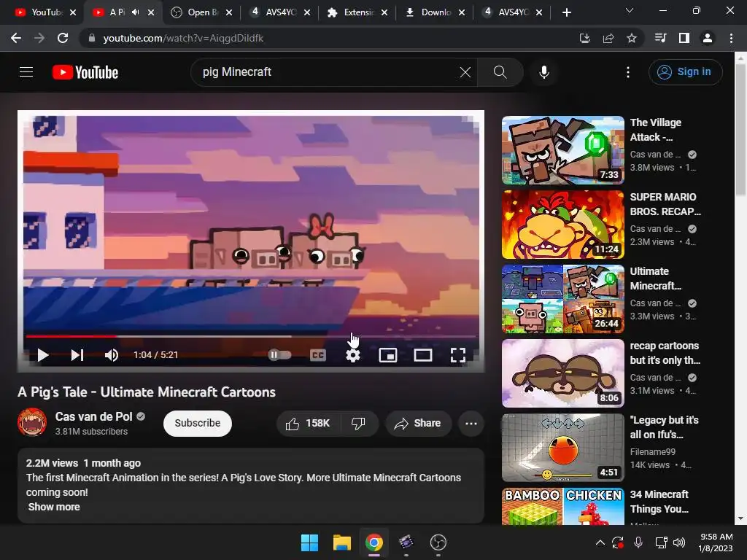Toggle closed captions CC
This screenshot has width=747, height=560.
[318, 355]
